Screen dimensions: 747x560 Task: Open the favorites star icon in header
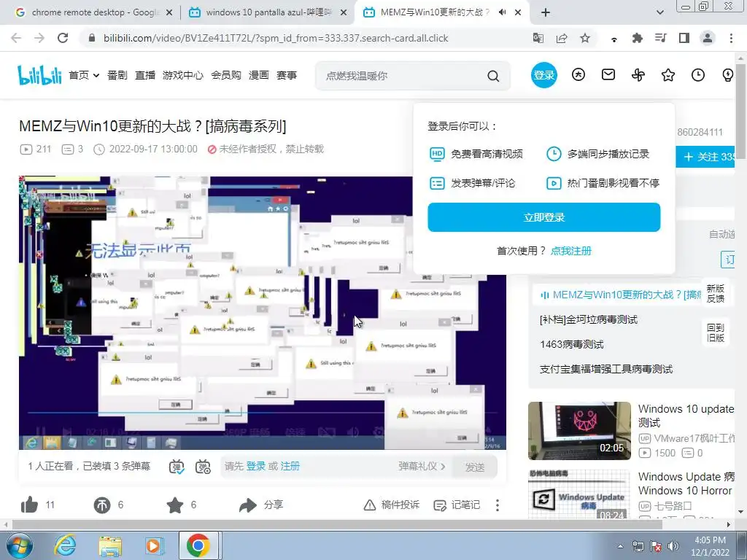point(668,75)
